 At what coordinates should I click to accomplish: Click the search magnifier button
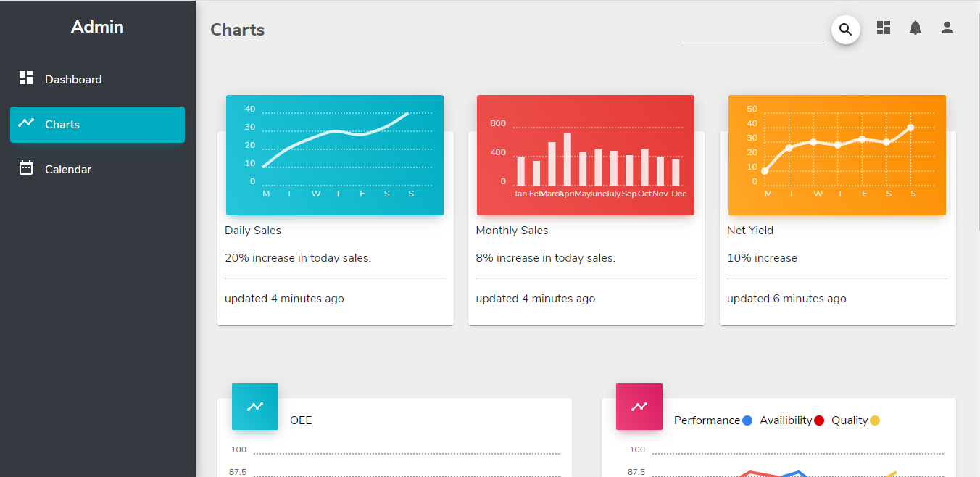[x=845, y=30]
